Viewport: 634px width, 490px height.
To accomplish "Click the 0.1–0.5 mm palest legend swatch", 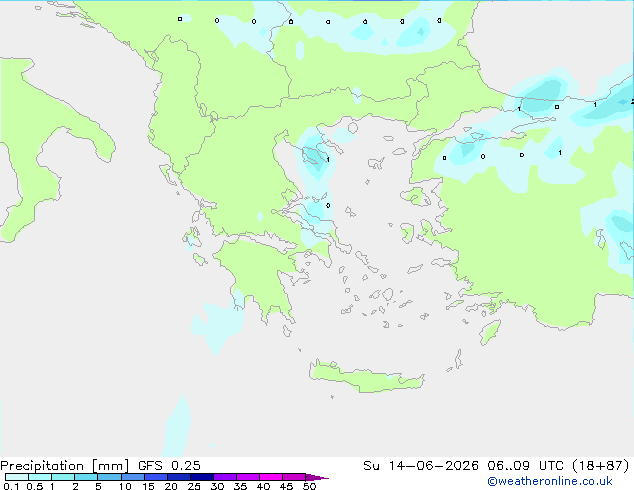I will (17, 477).
